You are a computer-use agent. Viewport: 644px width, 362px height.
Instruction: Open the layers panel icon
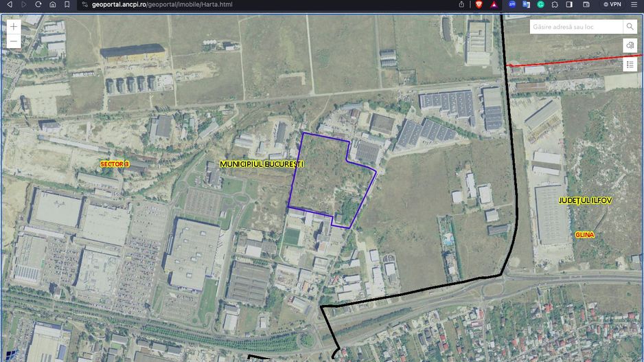630,45
